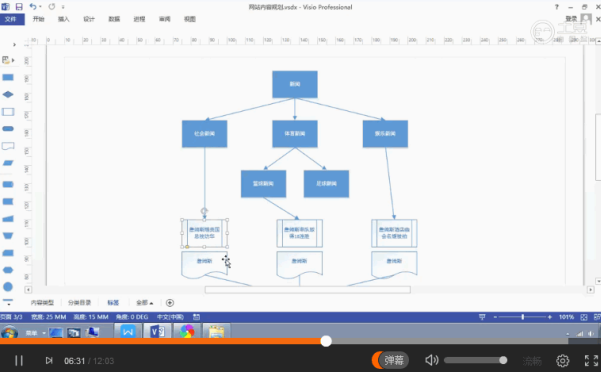Select the parallelogram data shape in stencil
This screenshot has width=601, height=372.
point(8,163)
